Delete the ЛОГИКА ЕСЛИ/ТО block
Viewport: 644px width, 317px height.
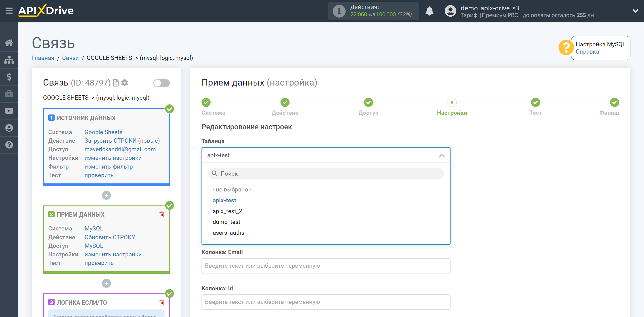162,303
